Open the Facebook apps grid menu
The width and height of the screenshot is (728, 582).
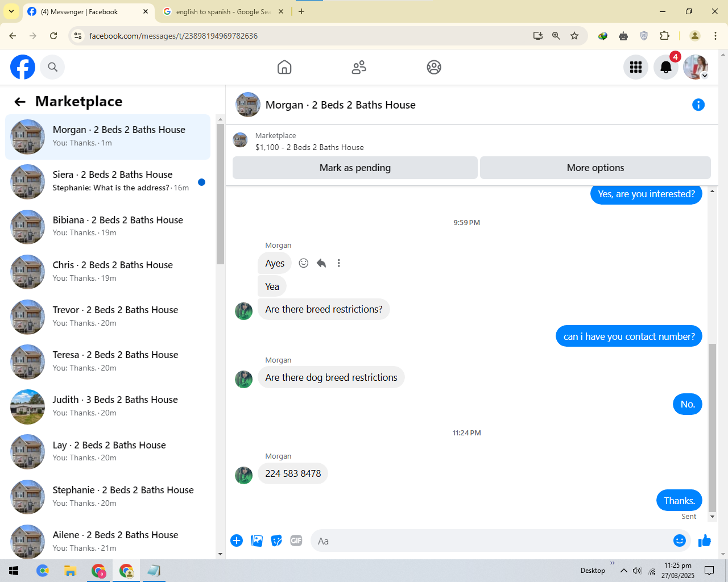coord(636,67)
